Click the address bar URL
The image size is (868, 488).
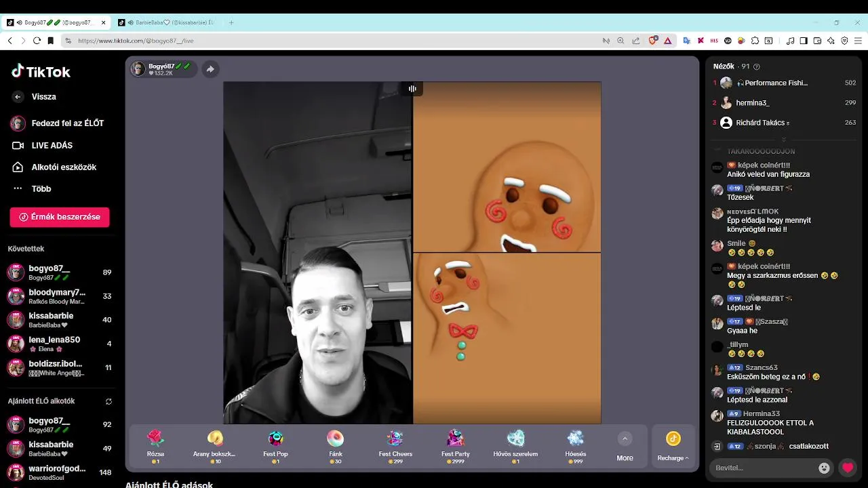click(x=136, y=41)
